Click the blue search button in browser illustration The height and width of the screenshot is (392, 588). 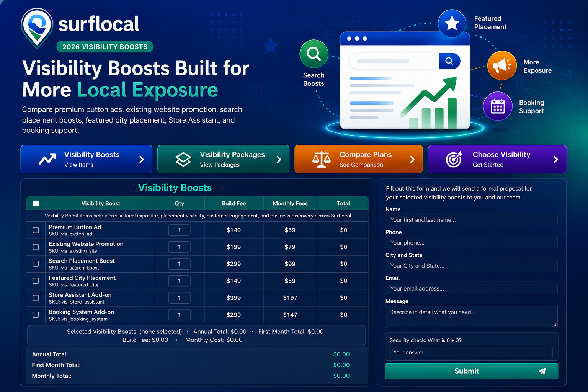(449, 61)
